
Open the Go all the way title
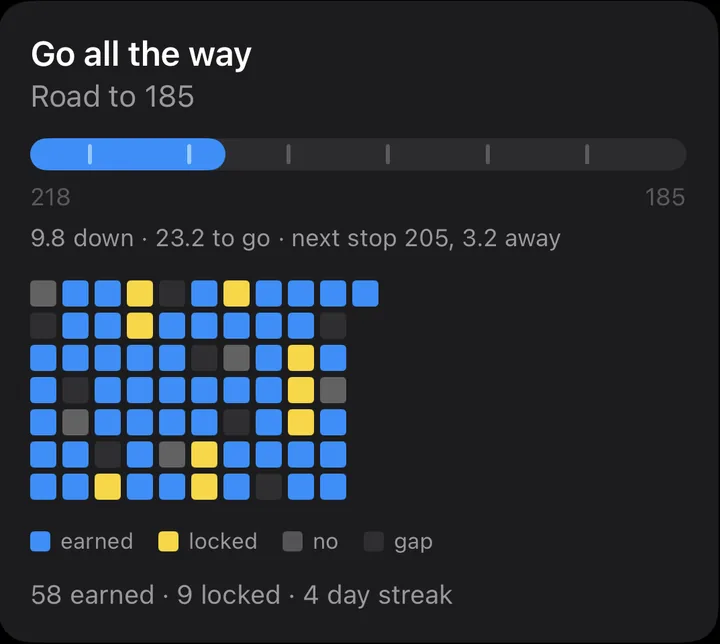pos(141,54)
